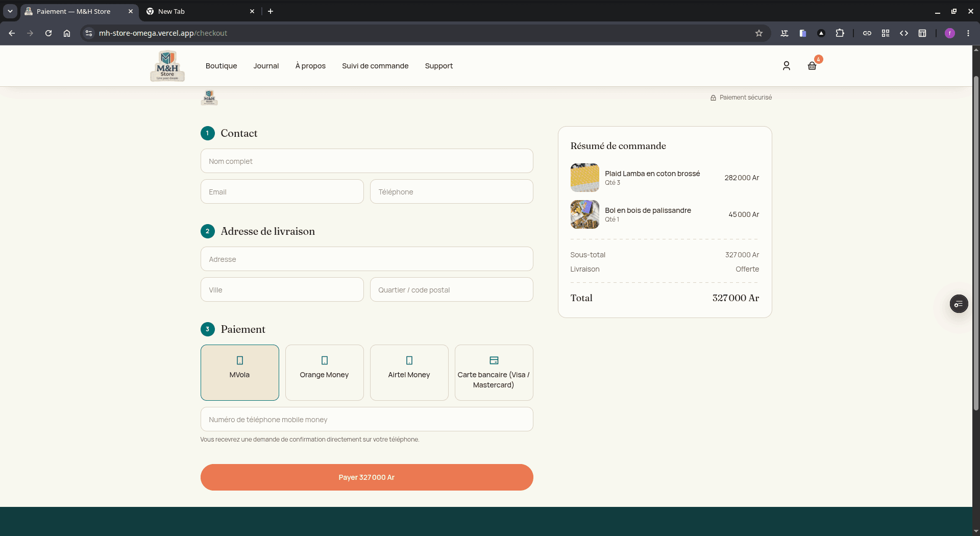Click the Bol en bois product thumbnail

[x=585, y=214]
